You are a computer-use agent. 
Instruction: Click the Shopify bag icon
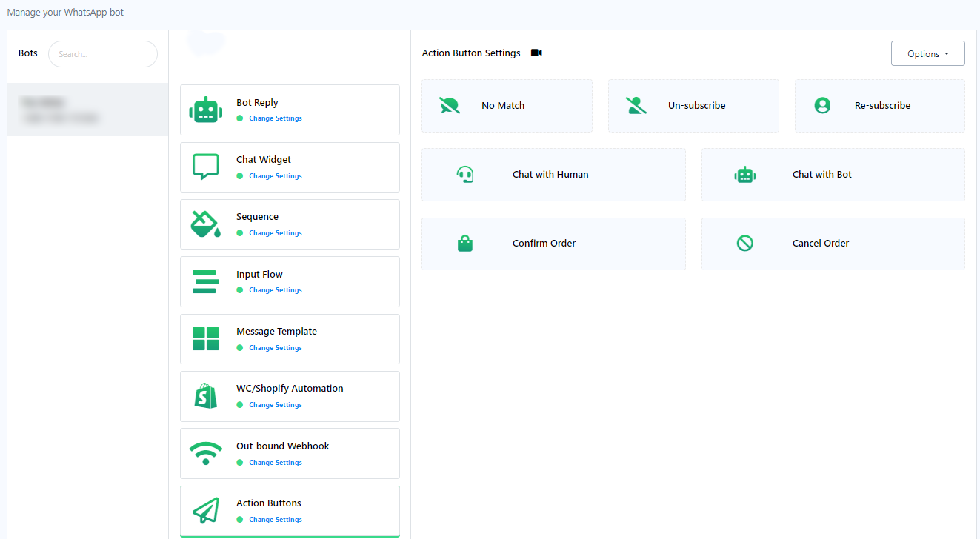205,396
